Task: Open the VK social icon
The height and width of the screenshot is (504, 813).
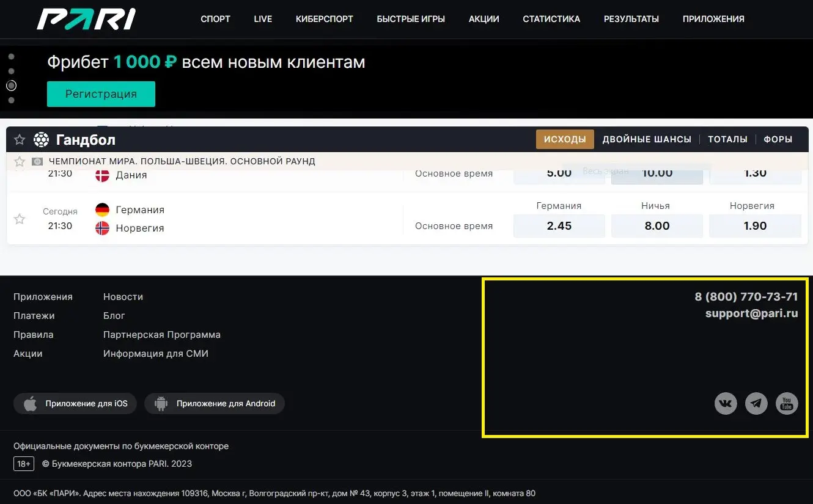Action: 726,404
